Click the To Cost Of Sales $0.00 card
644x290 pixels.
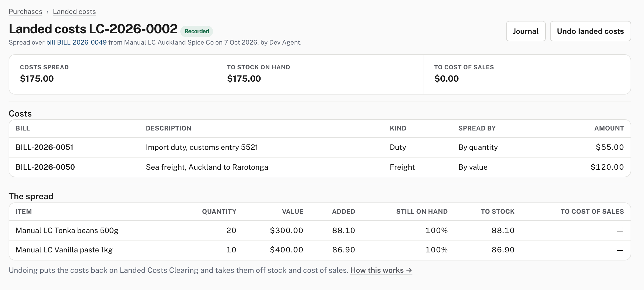click(x=527, y=74)
